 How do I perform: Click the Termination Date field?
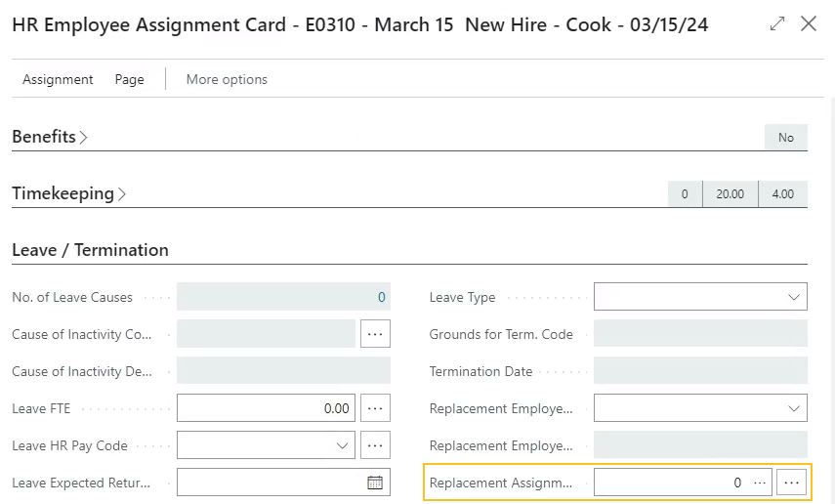(x=700, y=371)
